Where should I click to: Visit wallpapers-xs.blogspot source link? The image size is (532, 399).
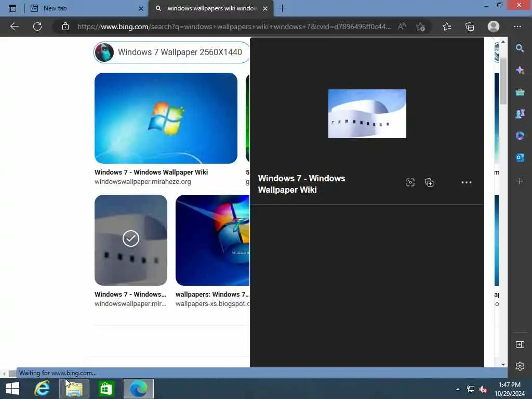pos(212,303)
